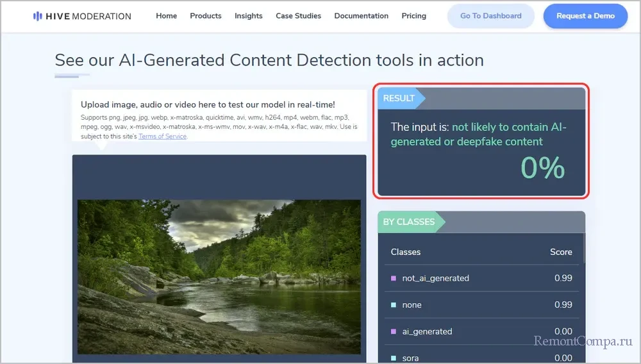
Task: Open Case Studies in the navigation
Action: 298,16
